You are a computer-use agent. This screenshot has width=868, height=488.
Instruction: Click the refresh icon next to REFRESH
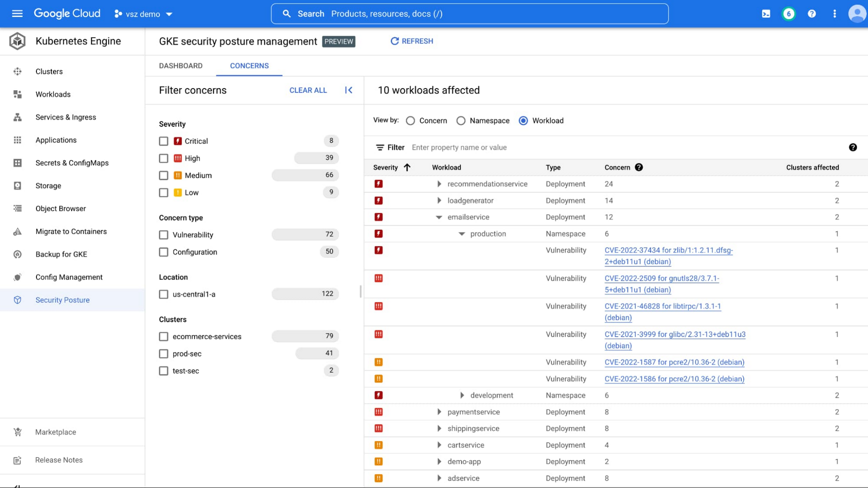394,40
